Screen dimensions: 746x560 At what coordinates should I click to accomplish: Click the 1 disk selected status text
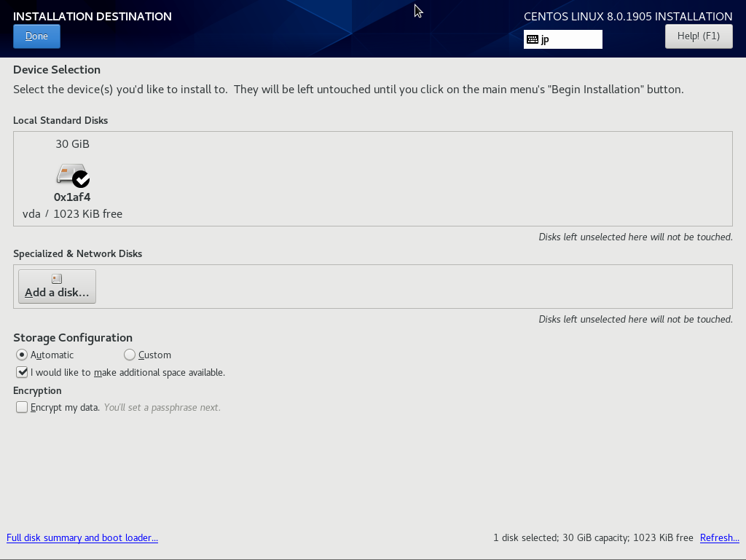[x=593, y=537]
